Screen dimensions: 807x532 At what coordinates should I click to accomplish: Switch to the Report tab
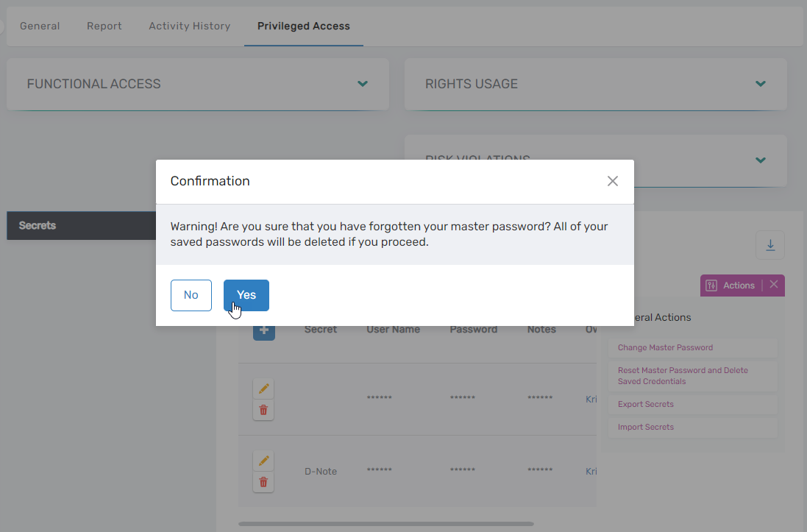104,26
